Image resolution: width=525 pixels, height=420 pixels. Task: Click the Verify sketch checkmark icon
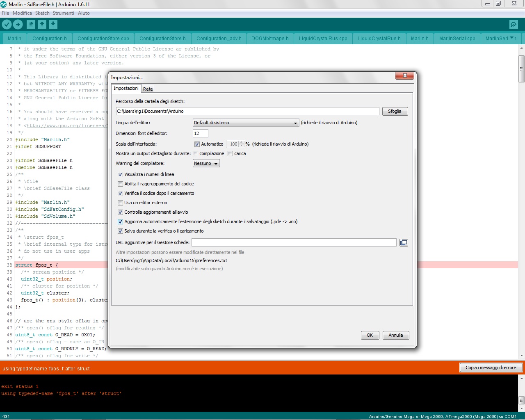[x=7, y=25]
